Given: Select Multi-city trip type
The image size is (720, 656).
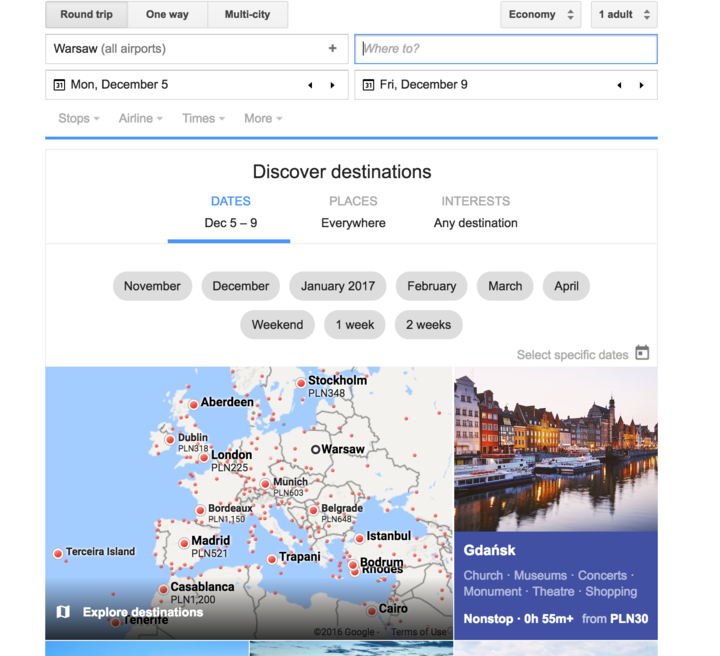Looking at the screenshot, I should click(x=248, y=14).
